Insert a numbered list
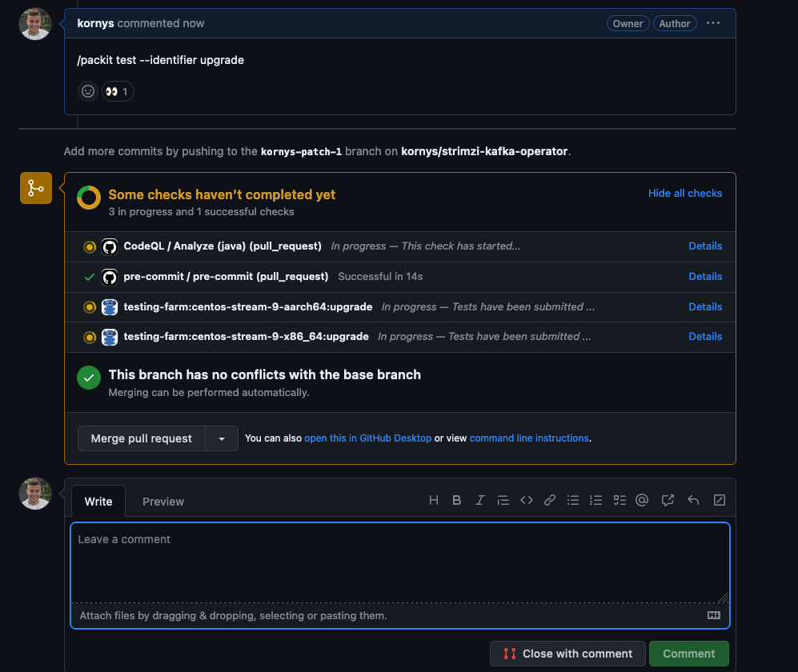798x672 pixels. point(595,501)
